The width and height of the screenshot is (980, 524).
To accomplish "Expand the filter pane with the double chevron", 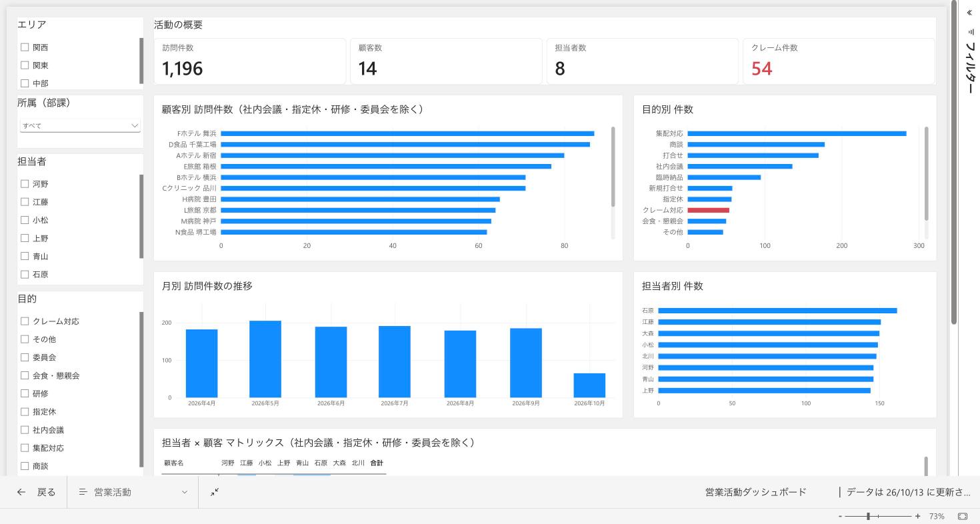I will pos(969,13).
